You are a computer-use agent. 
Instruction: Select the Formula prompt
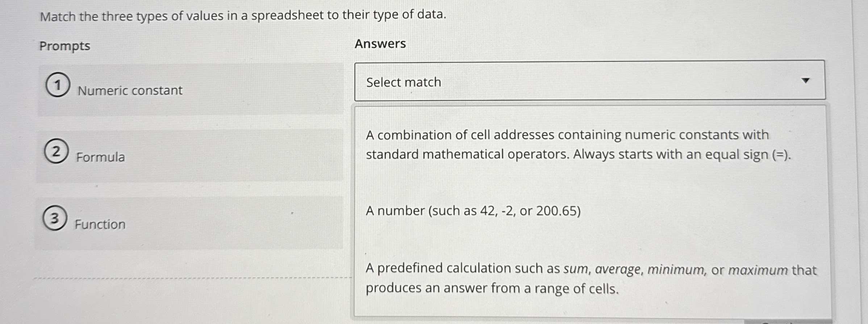click(x=100, y=157)
